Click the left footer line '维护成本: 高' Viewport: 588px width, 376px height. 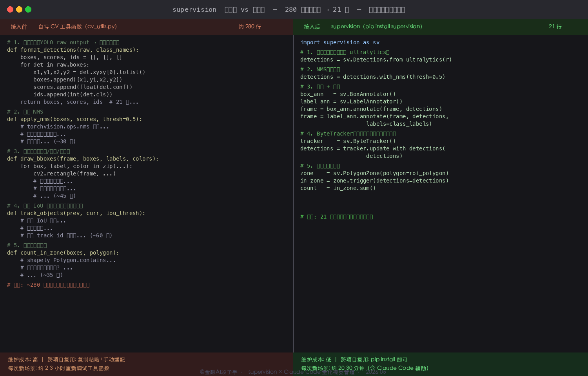(x=66, y=360)
